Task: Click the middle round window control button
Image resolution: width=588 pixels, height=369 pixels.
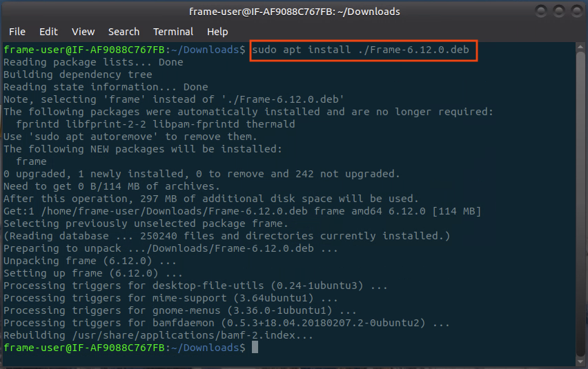Action: [x=559, y=11]
